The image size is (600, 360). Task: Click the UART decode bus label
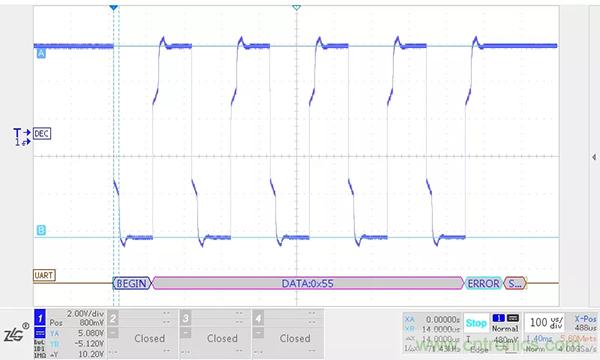(44, 275)
